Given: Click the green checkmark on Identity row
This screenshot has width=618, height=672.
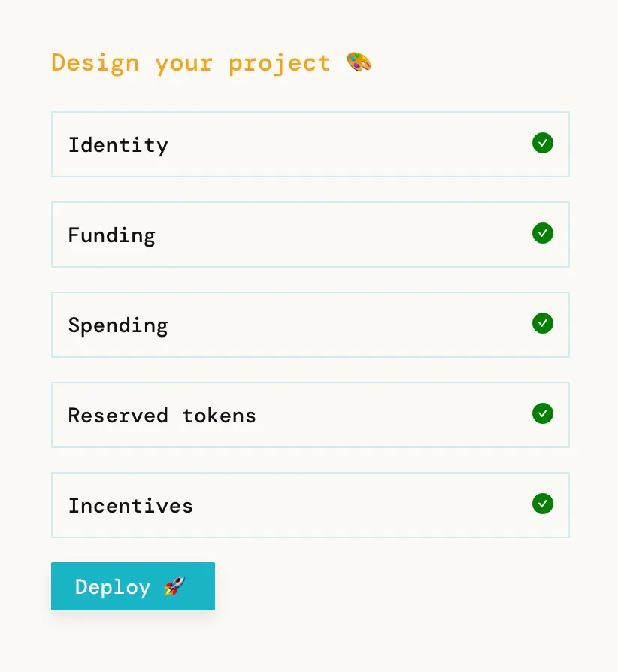Looking at the screenshot, I should [543, 143].
